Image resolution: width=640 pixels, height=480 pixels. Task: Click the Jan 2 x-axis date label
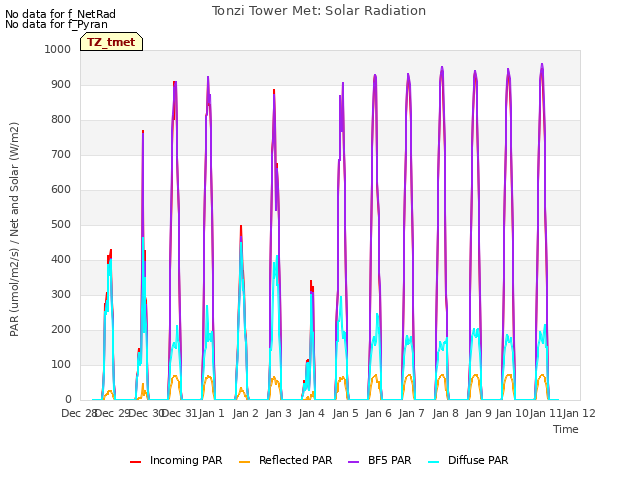(246, 413)
